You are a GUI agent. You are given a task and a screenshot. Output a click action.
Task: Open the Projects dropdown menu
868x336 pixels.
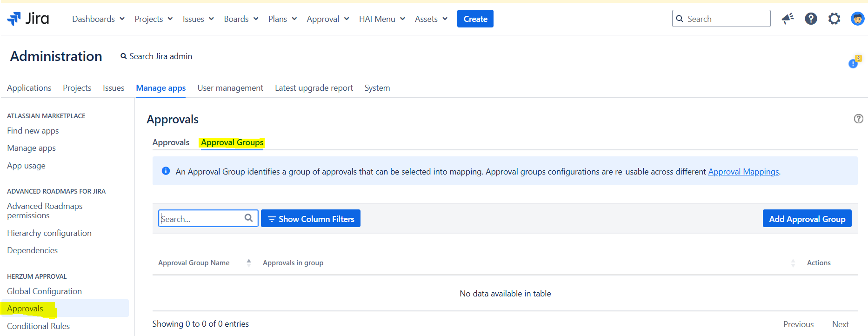154,19
